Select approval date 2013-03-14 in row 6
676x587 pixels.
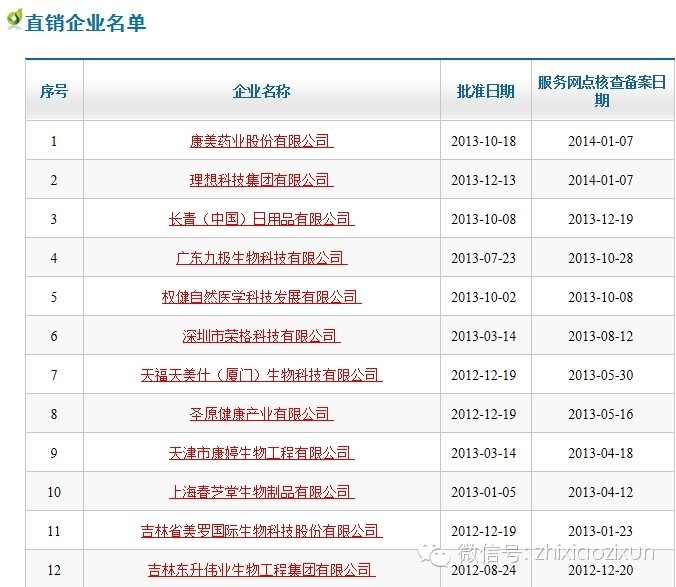pos(484,336)
